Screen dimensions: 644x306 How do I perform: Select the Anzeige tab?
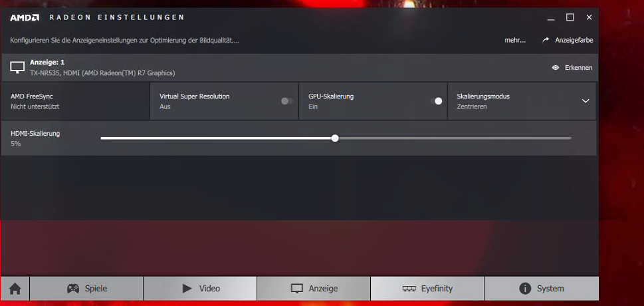314,289
